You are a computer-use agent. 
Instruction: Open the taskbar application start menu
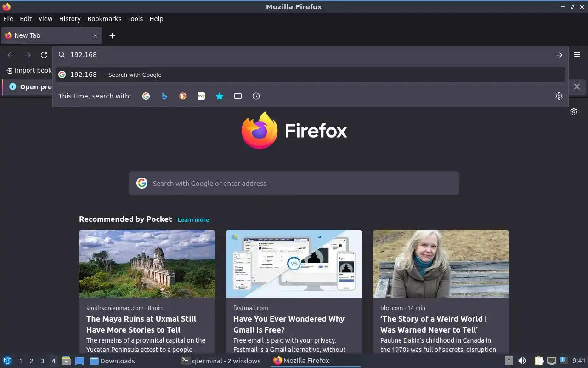[7, 361]
